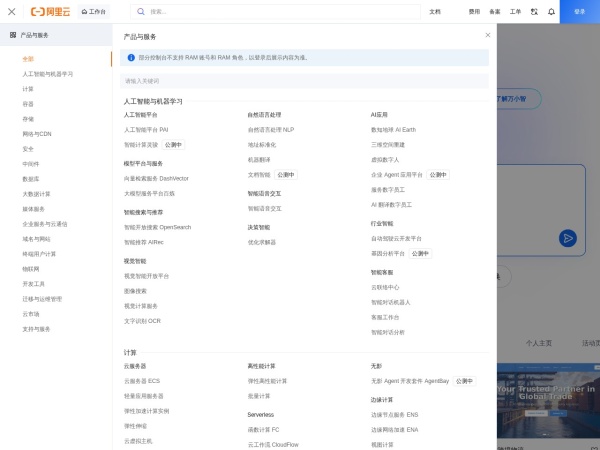Open the 文档 top menu item
Viewport: 600px width, 450px height.
(x=435, y=12)
